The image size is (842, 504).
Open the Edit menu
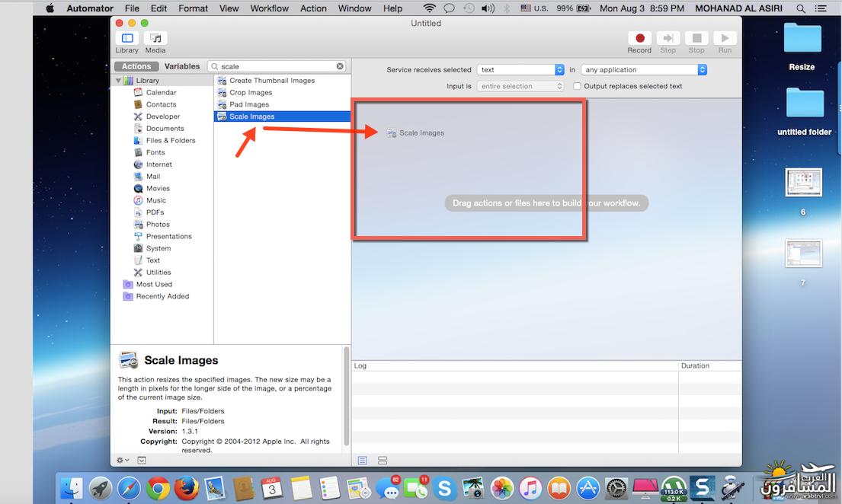coord(158,8)
